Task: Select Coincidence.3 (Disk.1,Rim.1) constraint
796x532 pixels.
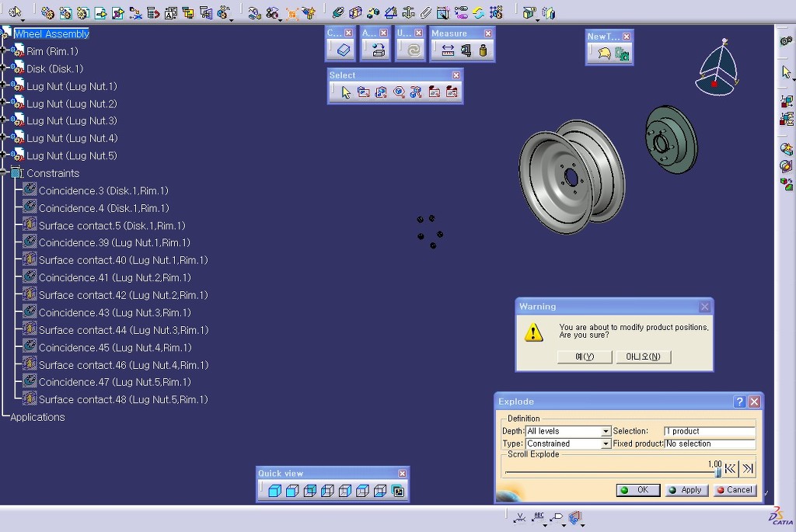Action: click(103, 191)
